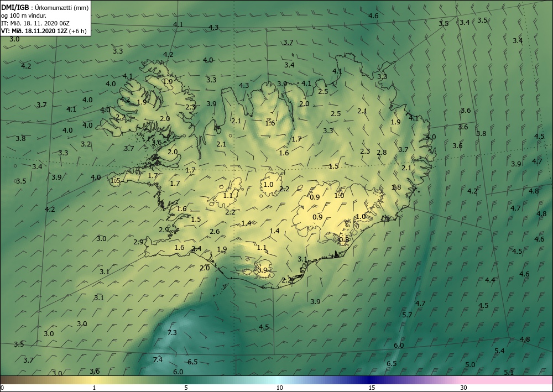Click the '0' label on the color scale

click(2, 388)
